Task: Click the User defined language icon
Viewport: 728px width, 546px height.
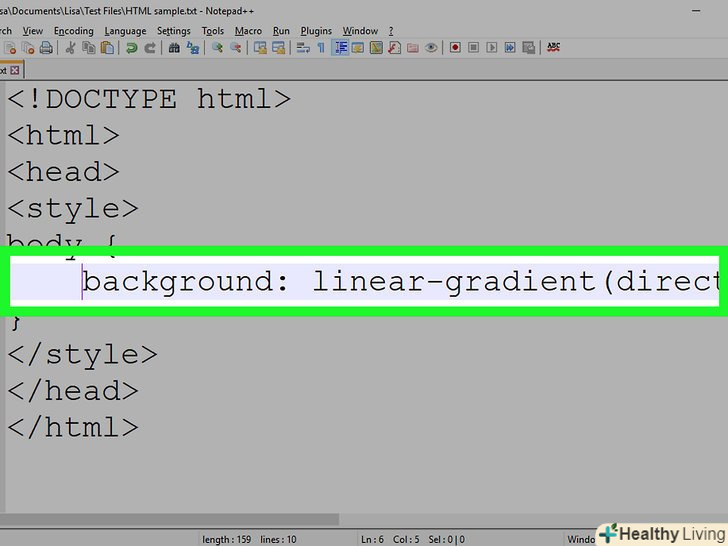Action: (x=358, y=47)
